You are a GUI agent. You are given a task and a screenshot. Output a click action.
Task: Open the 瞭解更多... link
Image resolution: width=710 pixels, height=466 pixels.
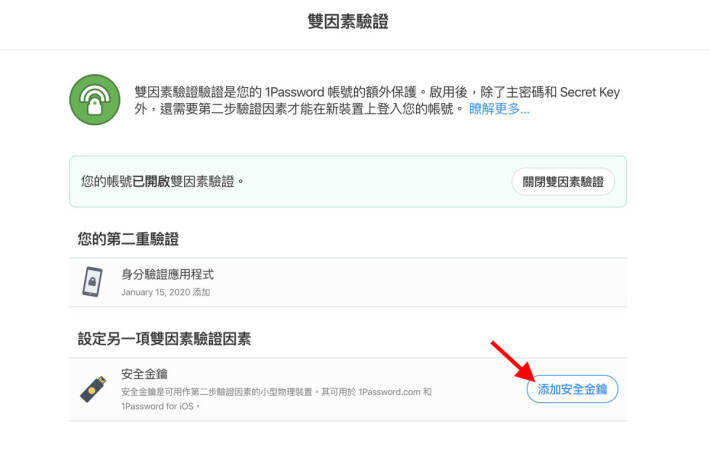tap(499, 109)
